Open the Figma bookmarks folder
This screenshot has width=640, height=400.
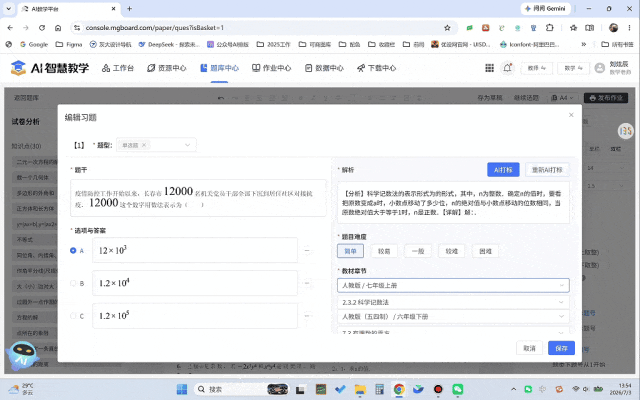pos(69,44)
